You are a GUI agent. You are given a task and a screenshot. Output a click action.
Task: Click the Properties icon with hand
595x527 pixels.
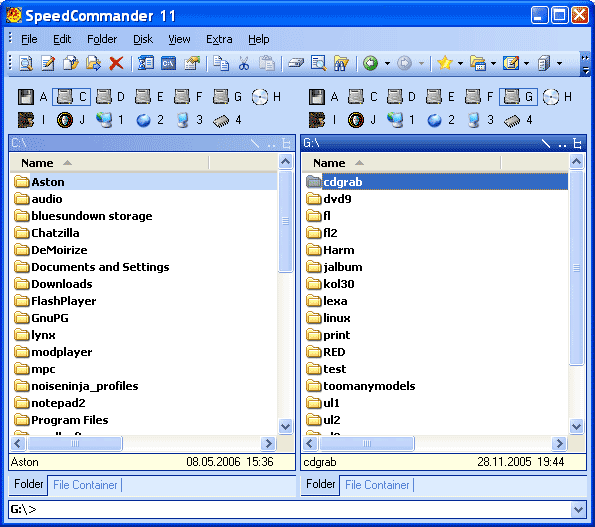pyautogui.click(x=191, y=63)
